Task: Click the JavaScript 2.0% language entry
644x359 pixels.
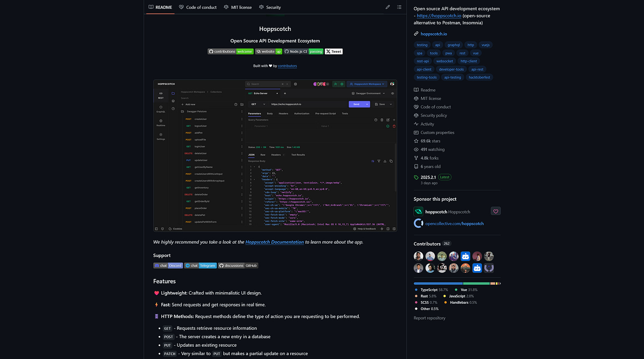Action: (x=458, y=296)
